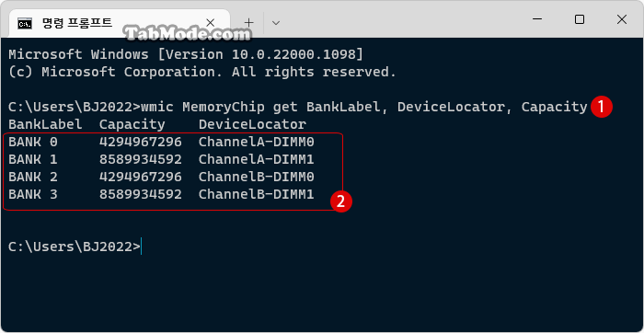Click the BankLabel column header

(x=45, y=124)
